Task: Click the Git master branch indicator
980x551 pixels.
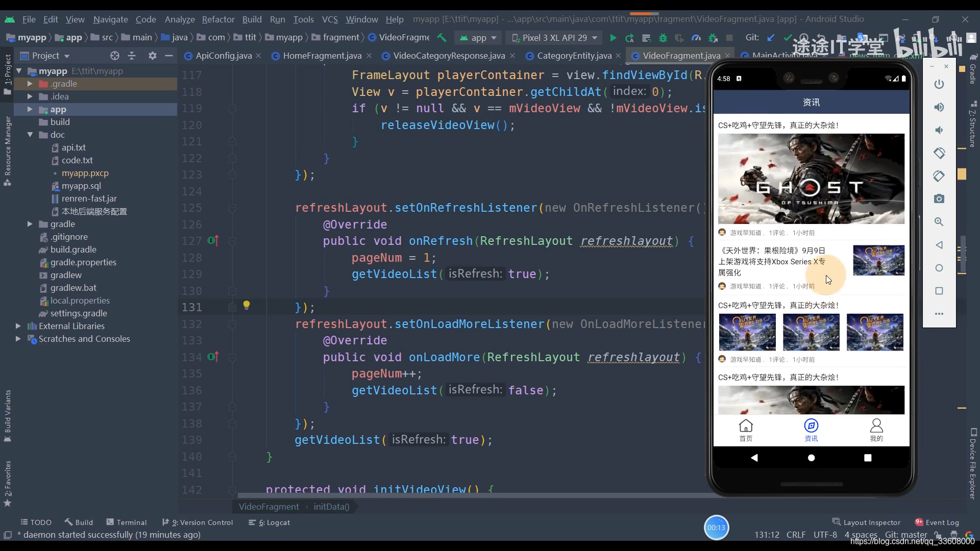Action: click(906, 535)
